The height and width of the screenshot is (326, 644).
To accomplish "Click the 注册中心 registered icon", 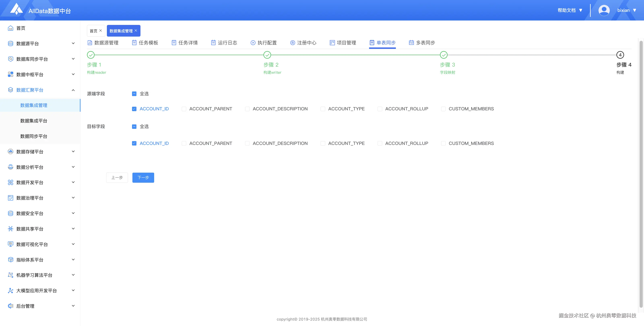I will click(292, 43).
